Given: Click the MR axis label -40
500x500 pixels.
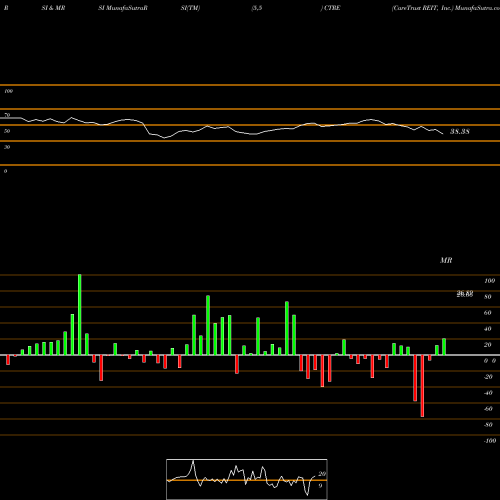Looking at the screenshot, I should [x=488, y=393].
